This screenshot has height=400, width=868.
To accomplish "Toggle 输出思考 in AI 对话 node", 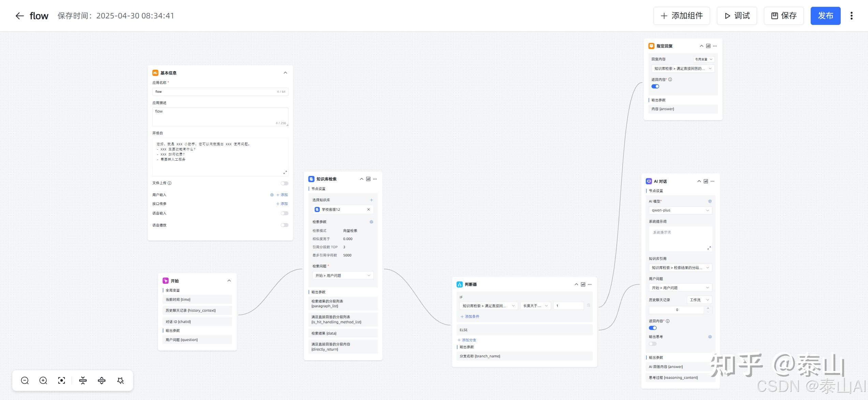I will (x=653, y=344).
